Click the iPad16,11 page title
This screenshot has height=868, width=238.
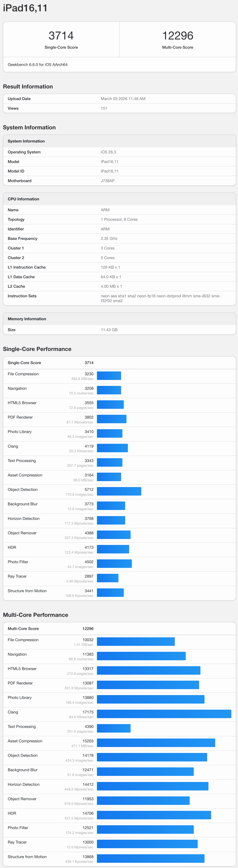25,8
